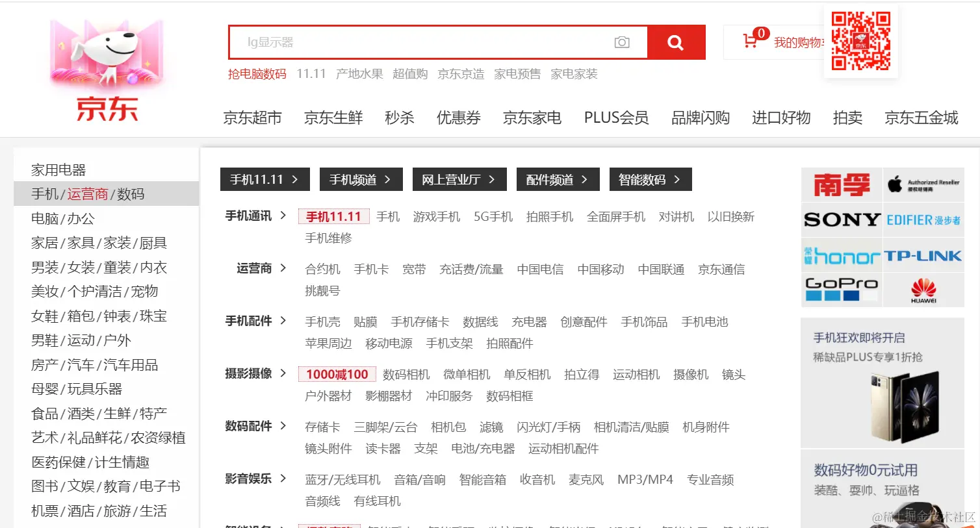Open the 网上营业厅 channel button
Image resolution: width=980 pixels, height=528 pixels.
[x=459, y=179]
